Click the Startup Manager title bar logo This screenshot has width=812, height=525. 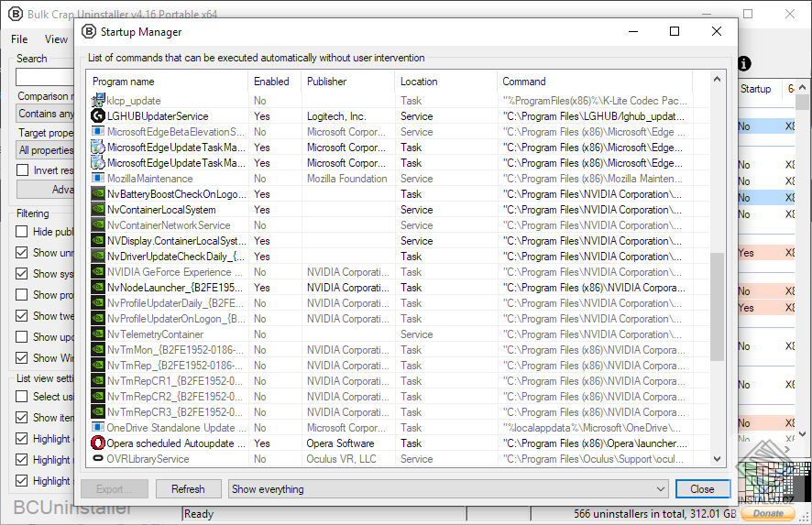tap(89, 31)
